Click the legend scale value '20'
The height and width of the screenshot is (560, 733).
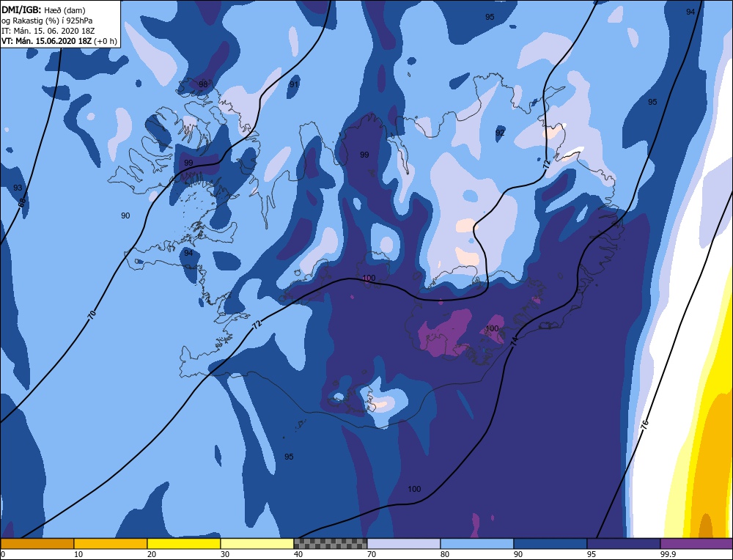click(x=152, y=554)
